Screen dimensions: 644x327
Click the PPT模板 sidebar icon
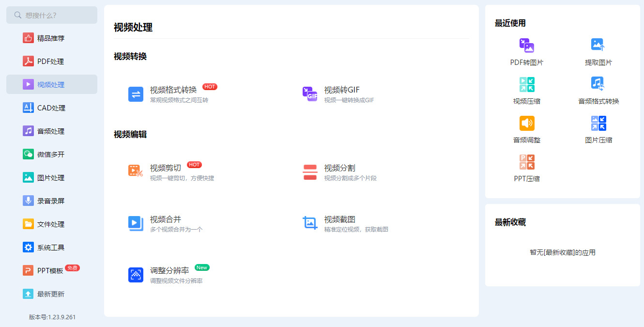click(28, 271)
